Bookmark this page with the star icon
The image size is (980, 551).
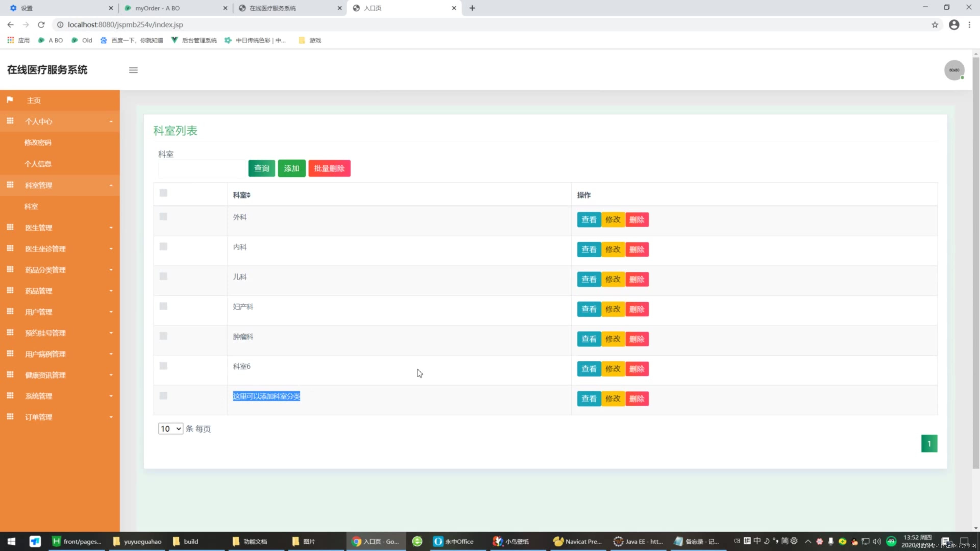(935, 25)
